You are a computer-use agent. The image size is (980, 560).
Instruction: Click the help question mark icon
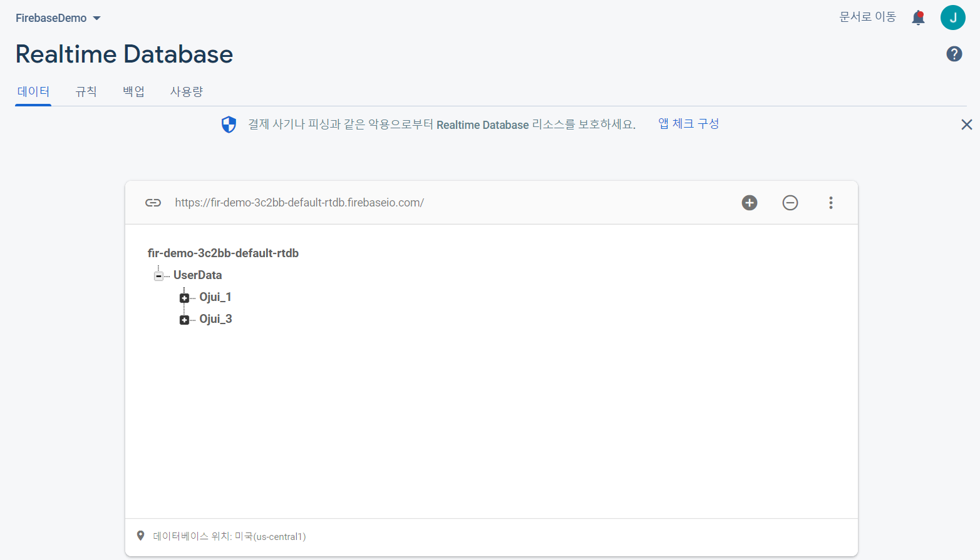point(954,54)
